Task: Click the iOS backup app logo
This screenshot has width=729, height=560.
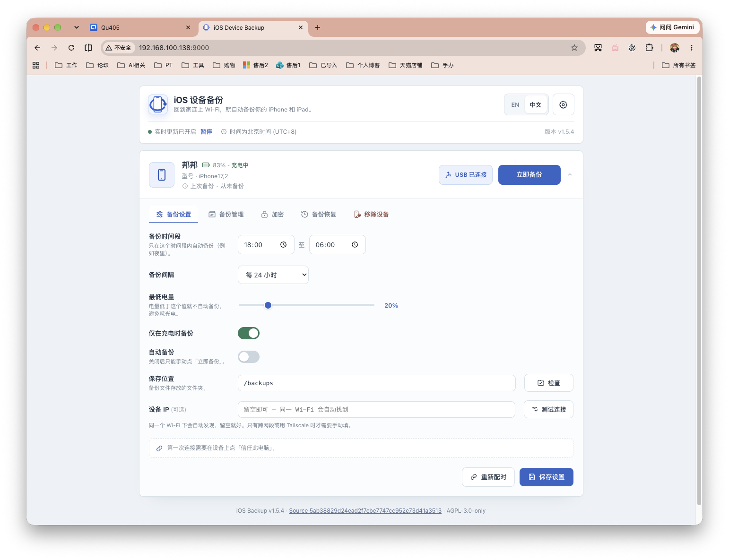Action: (x=158, y=104)
